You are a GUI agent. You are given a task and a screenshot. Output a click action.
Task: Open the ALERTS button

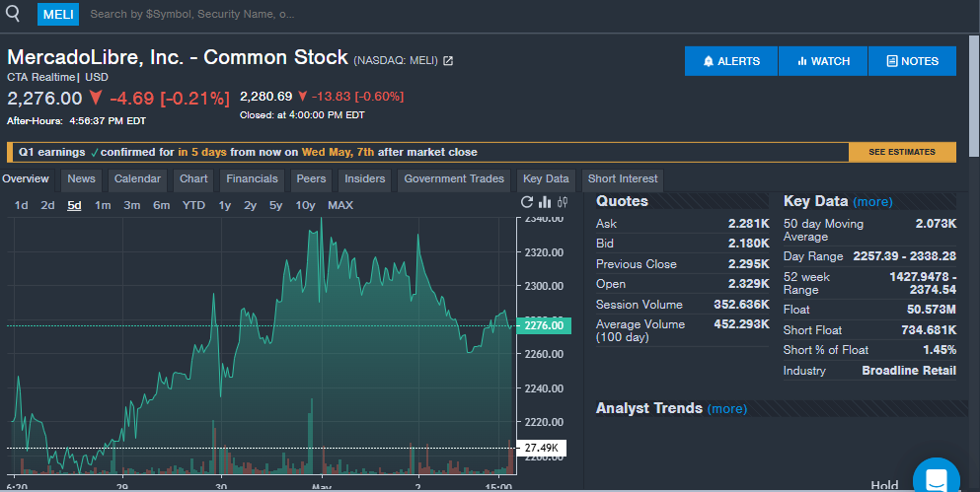pos(731,61)
